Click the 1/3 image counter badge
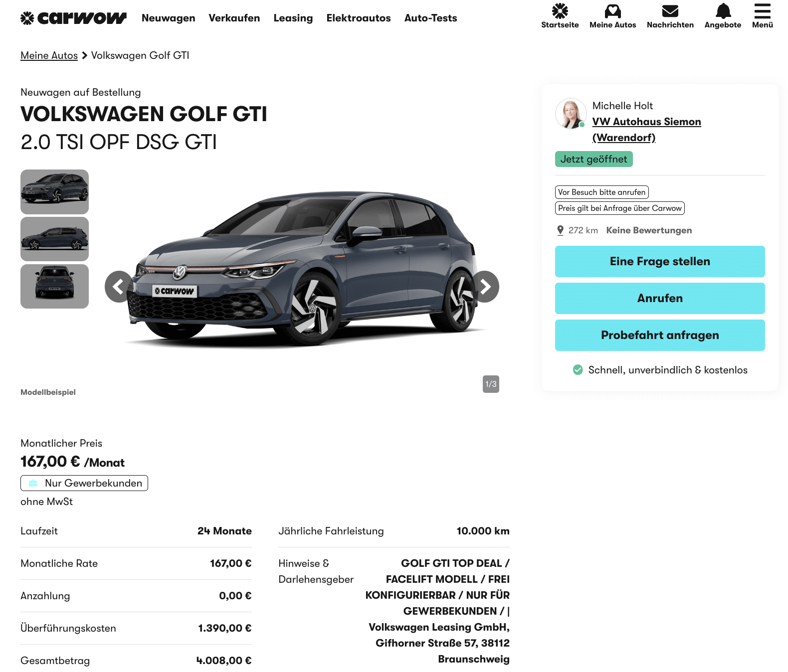This screenshot has height=672, width=788. coord(491,384)
